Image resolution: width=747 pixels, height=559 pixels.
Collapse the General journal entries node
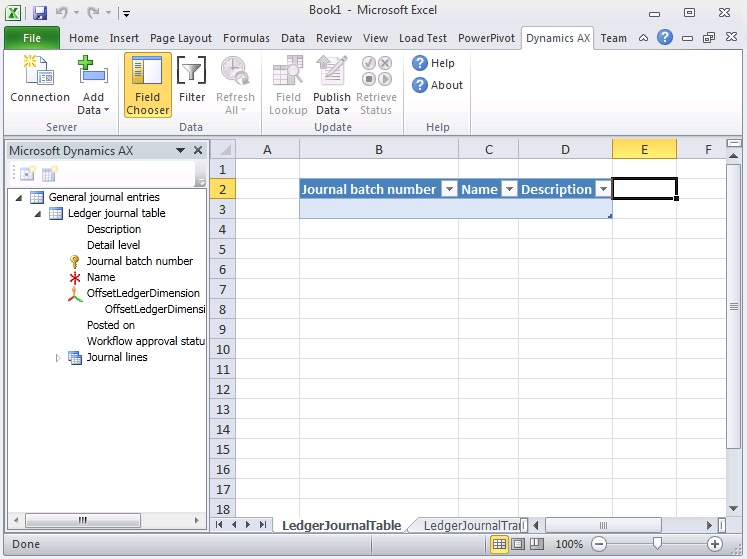pos(19,197)
